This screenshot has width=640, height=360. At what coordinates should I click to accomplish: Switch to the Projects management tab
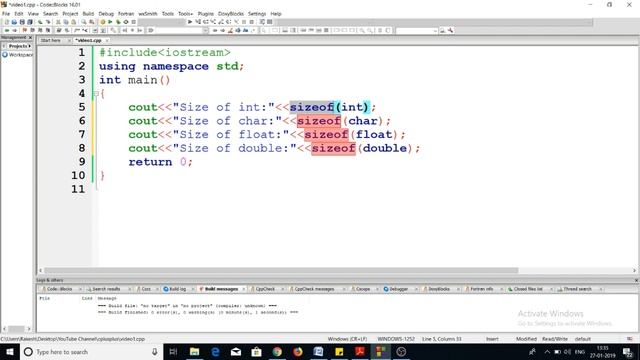coord(18,46)
